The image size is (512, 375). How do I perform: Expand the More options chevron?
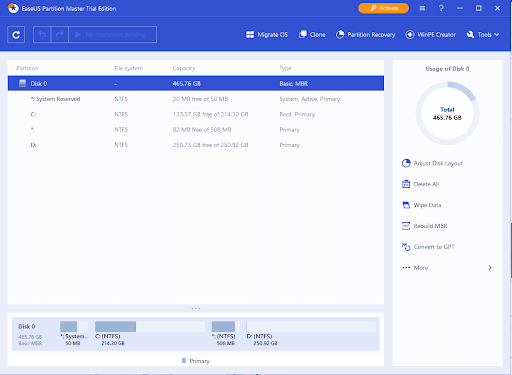coord(490,268)
